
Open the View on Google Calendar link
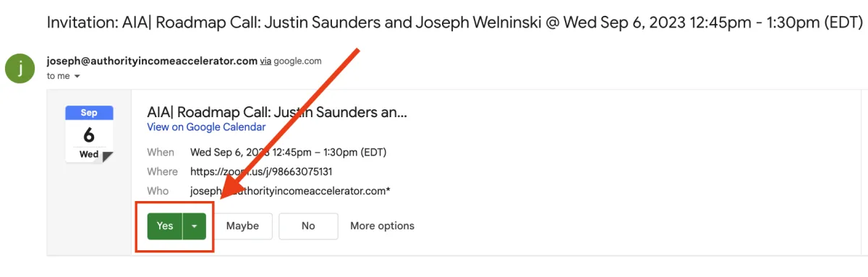click(x=206, y=127)
